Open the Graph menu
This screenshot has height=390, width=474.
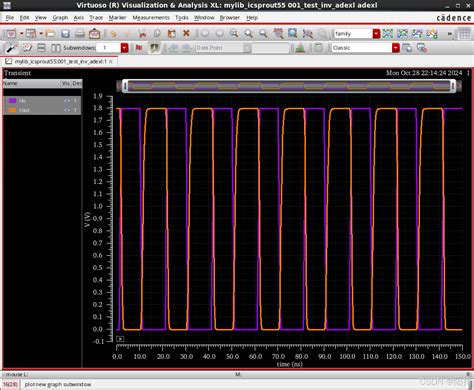coord(60,17)
